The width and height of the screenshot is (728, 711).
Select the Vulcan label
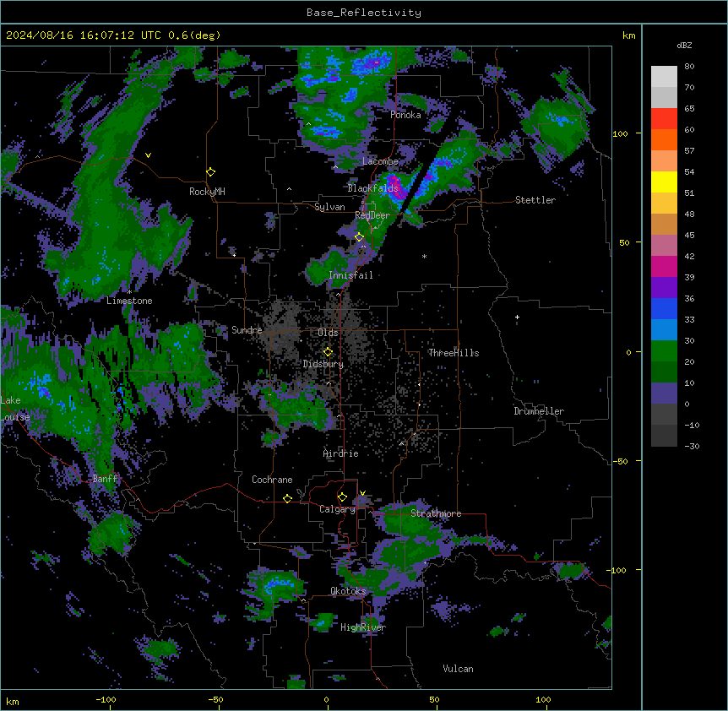pos(458,669)
